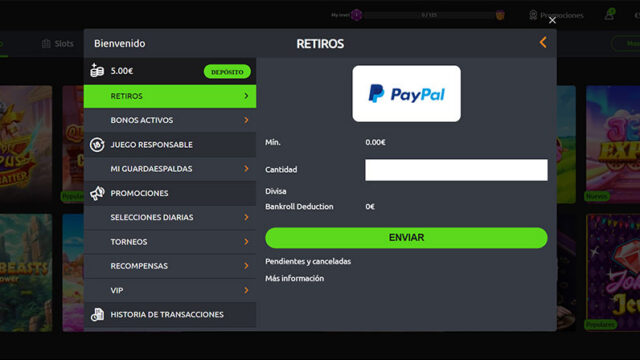640x360 pixels.
Task: Click the Promociones rosette icon in top bar
Action: click(533, 15)
